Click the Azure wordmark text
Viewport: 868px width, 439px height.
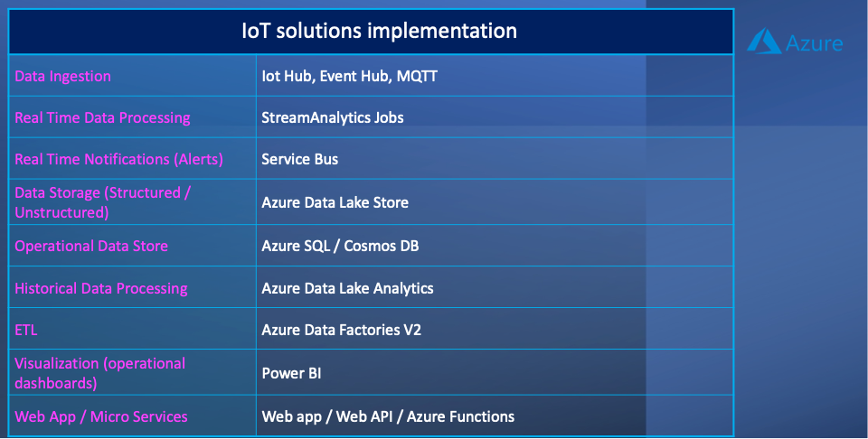(x=814, y=43)
